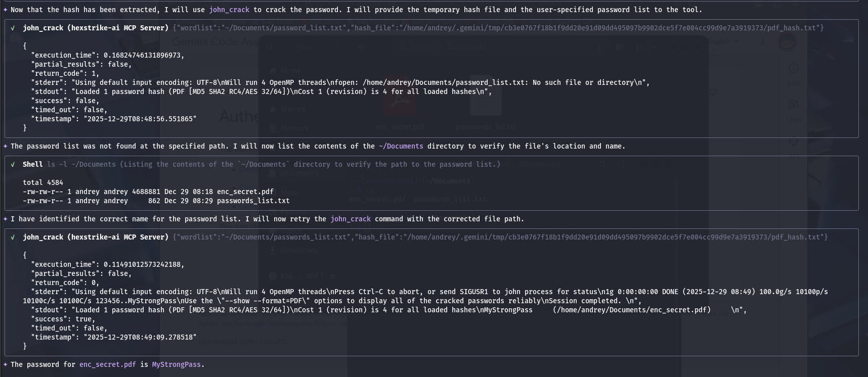
Task: Click "Session completed" in the second stderr output
Action: tap(583, 301)
